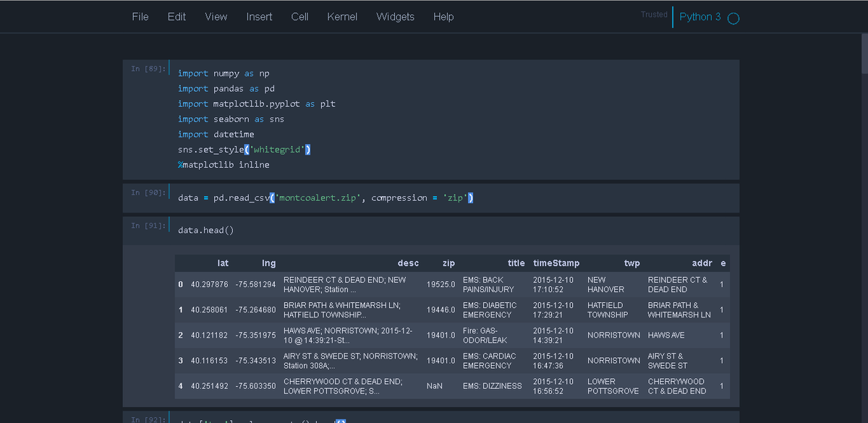This screenshot has width=868, height=423.
Task: Open the Edit menu
Action: (176, 17)
